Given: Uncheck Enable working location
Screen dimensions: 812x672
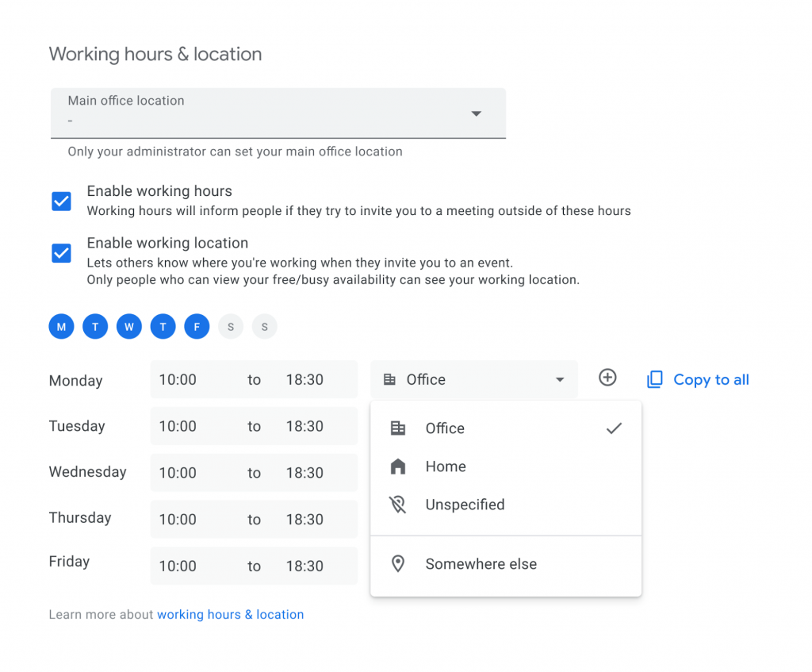Looking at the screenshot, I should coord(61,253).
